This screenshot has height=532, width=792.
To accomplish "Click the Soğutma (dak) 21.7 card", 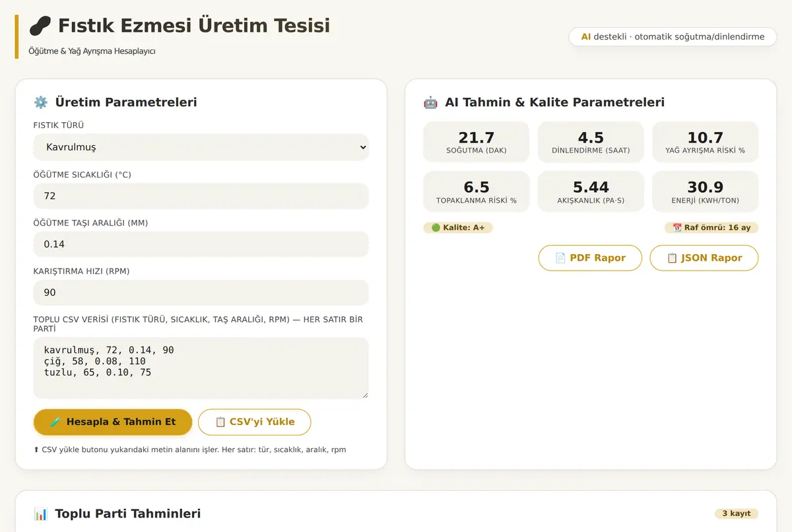I will [477, 142].
